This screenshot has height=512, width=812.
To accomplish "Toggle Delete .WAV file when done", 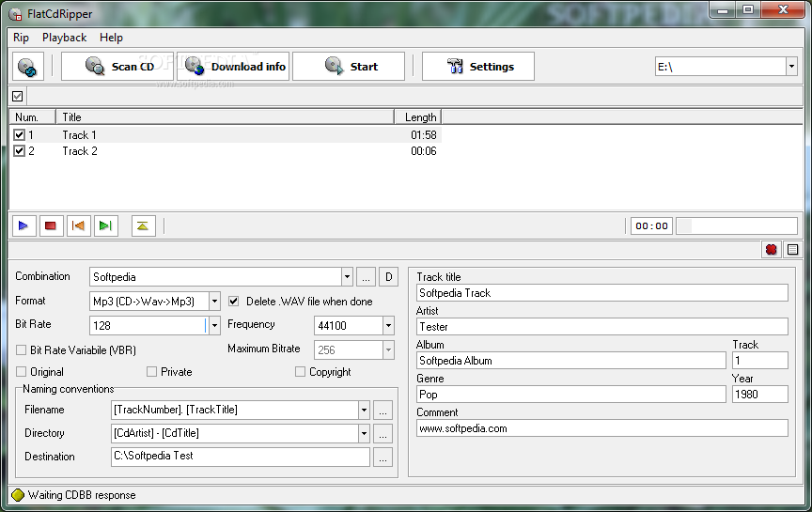I will coord(234,301).
